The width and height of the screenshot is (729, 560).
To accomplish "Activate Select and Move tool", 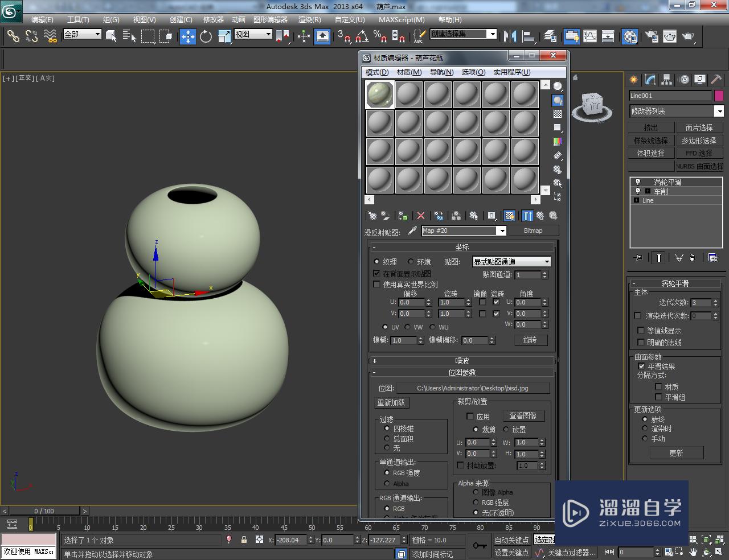I will 188,36.
